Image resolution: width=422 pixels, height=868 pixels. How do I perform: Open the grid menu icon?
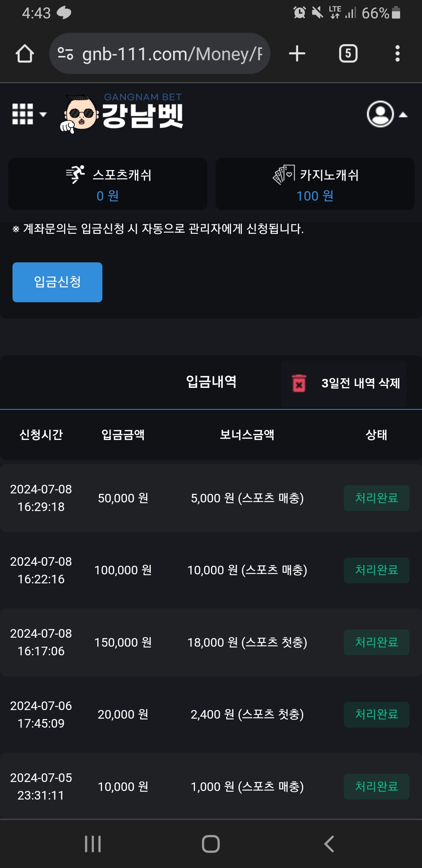[28, 114]
